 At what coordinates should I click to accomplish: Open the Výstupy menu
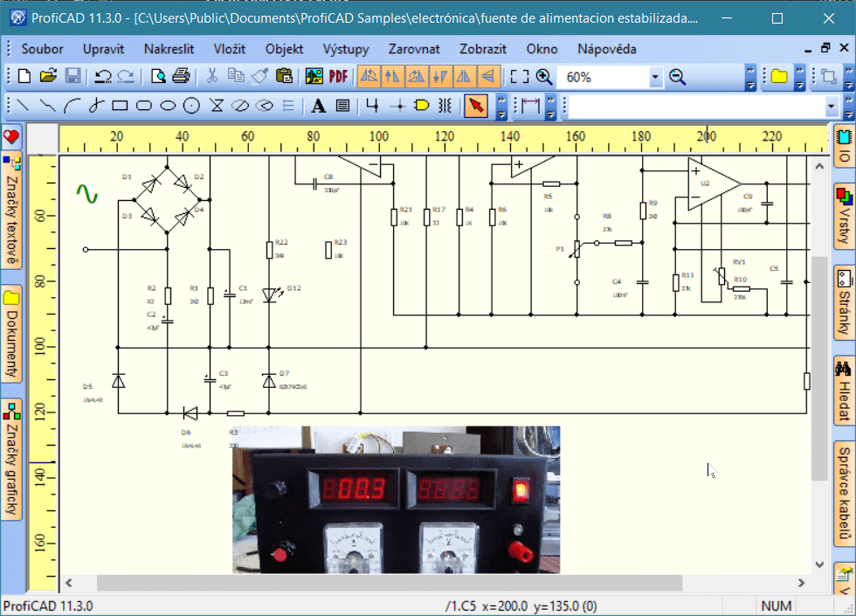pyautogui.click(x=346, y=49)
